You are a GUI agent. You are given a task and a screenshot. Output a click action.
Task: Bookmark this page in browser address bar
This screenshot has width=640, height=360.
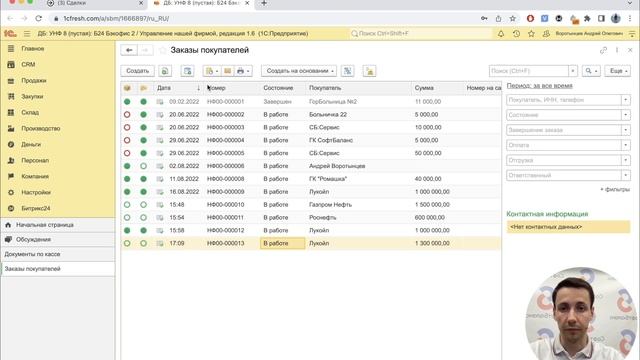tap(513, 18)
